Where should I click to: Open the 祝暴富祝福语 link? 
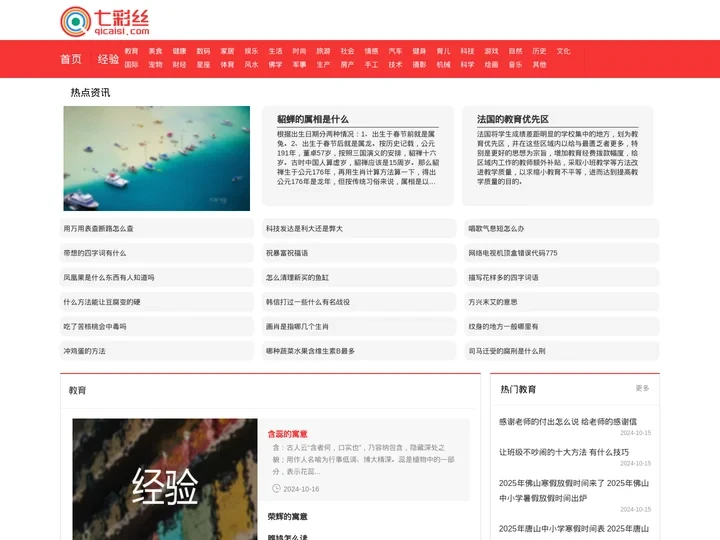tap(287, 253)
